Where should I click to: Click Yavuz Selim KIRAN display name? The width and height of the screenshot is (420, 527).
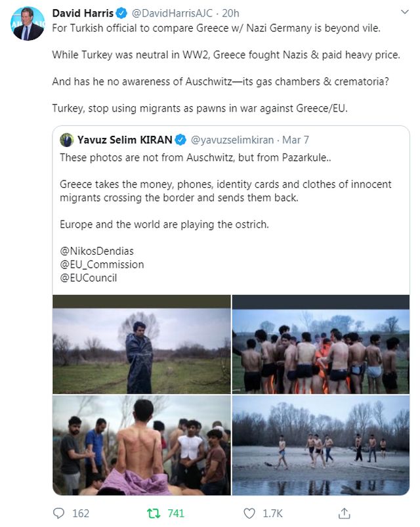[125, 140]
